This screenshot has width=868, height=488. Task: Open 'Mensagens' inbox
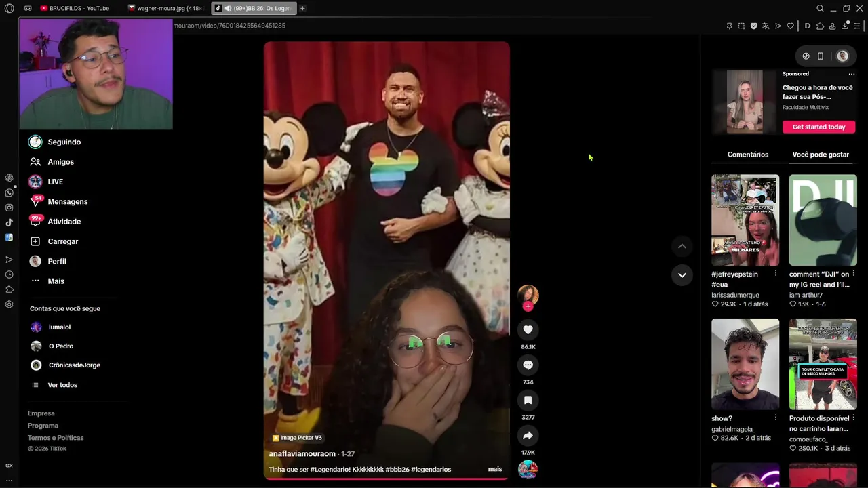(x=67, y=201)
